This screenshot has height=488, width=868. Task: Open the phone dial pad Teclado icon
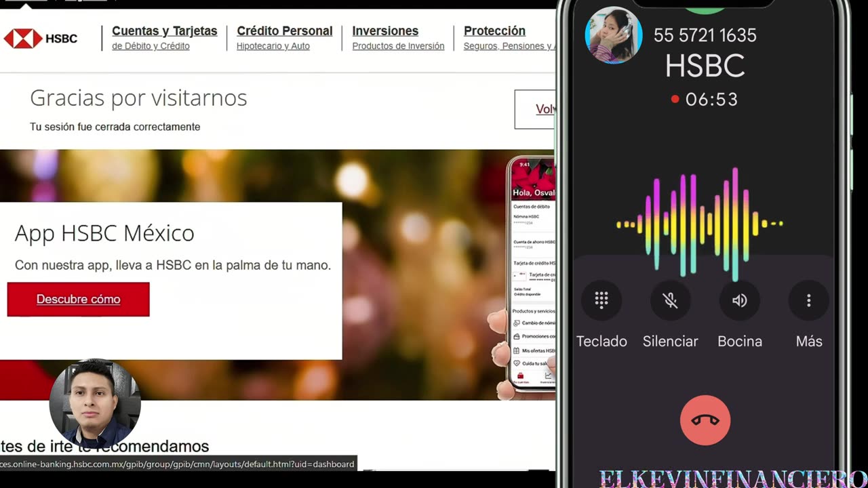(601, 300)
